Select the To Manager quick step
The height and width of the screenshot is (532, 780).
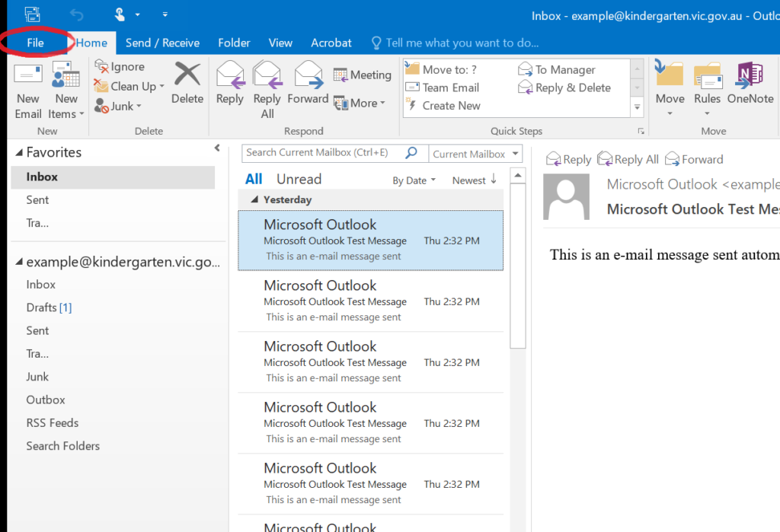pos(557,69)
